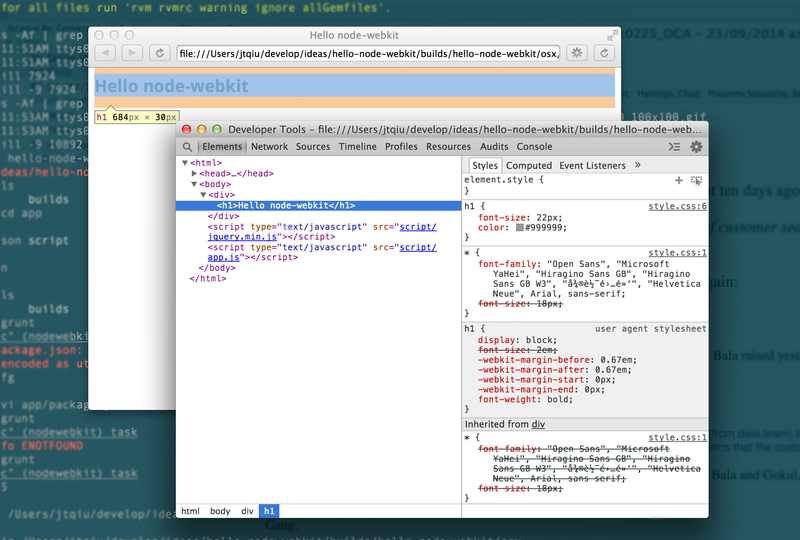Open the Timeline tab
800x540 pixels.
[x=358, y=146]
